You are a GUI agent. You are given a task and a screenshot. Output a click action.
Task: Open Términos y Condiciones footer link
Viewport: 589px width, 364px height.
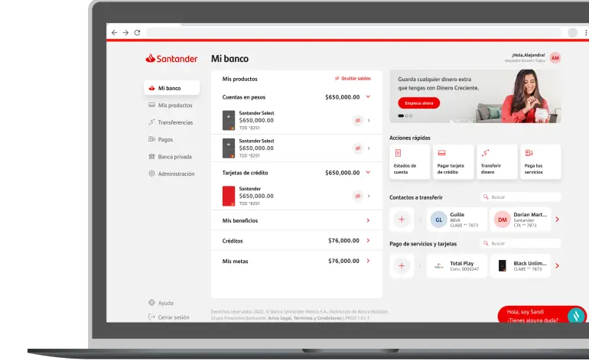click(x=317, y=318)
